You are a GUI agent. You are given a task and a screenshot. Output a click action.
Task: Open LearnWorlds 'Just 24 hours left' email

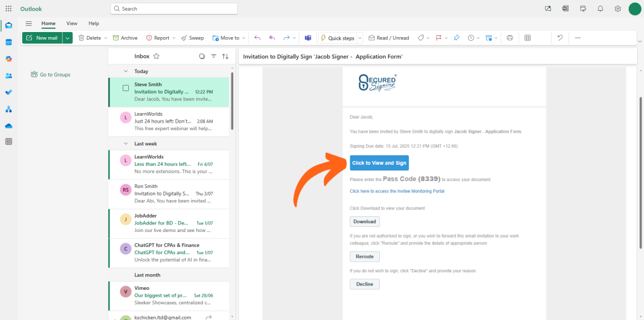tap(169, 121)
